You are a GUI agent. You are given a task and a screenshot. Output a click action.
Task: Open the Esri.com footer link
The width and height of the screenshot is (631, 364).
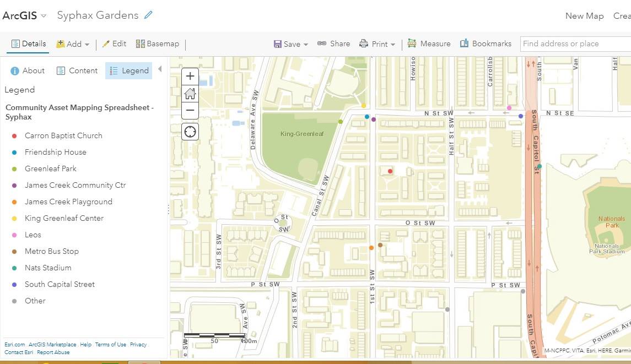pos(14,345)
